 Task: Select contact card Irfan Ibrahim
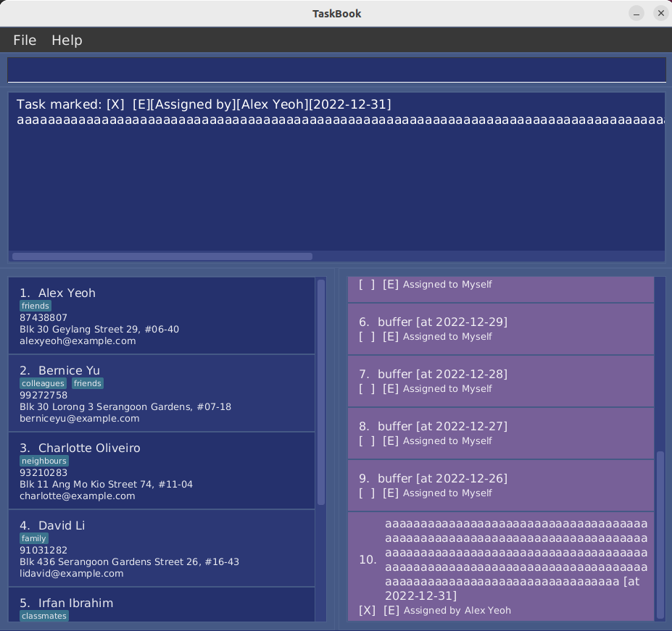162,604
